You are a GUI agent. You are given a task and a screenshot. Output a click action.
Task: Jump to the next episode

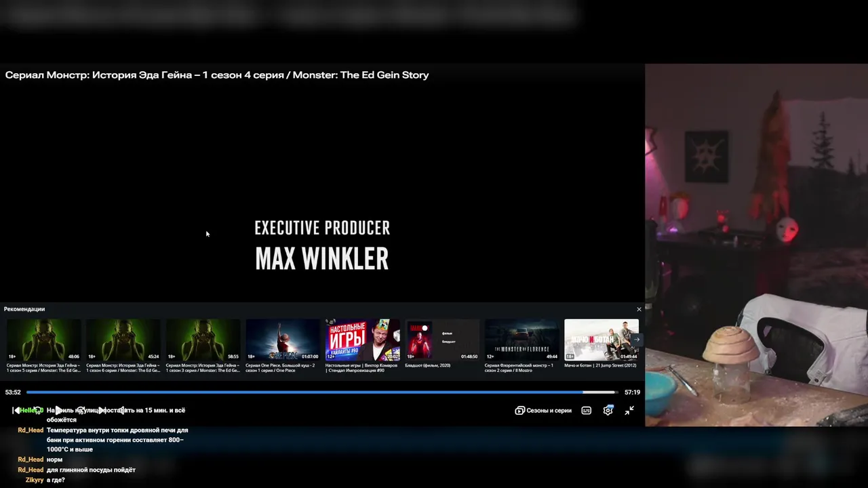[102, 410]
